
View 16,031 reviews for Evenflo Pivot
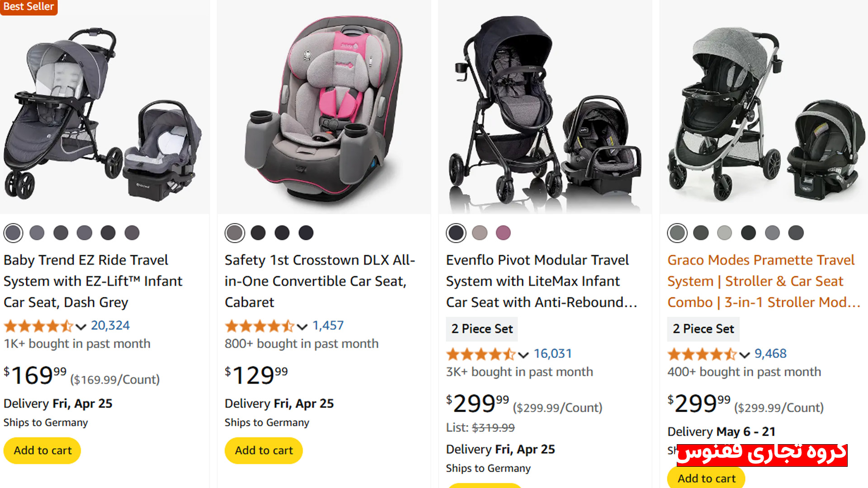point(552,353)
